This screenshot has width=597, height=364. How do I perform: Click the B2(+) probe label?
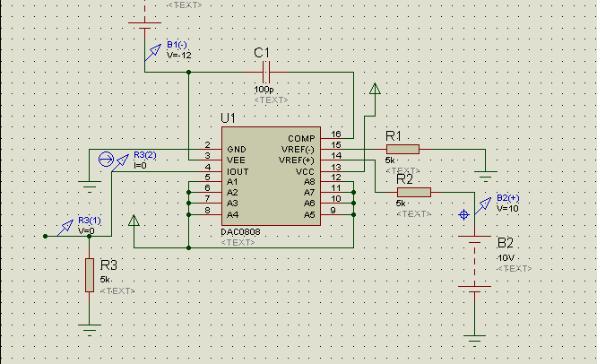coord(508,198)
